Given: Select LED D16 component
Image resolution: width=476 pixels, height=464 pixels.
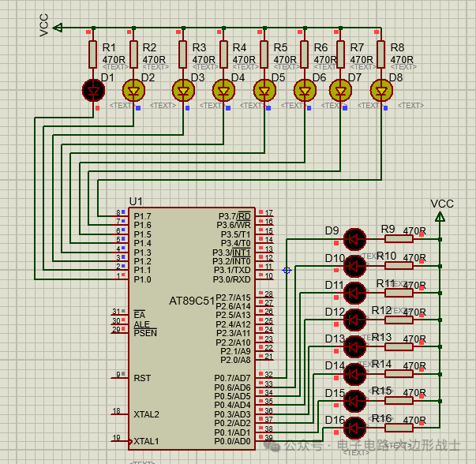Looking at the screenshot, I should coord(354,428).
